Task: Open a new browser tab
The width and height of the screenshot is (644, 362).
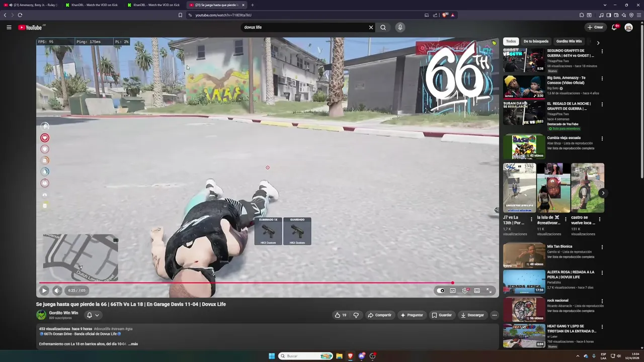Action: (253, 5)
